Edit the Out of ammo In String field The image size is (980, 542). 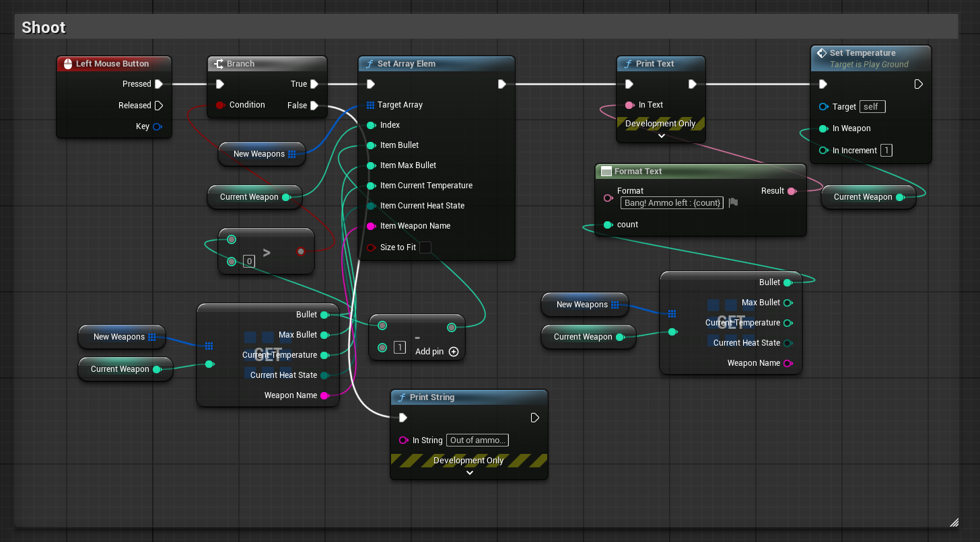[x=477, y=440]
